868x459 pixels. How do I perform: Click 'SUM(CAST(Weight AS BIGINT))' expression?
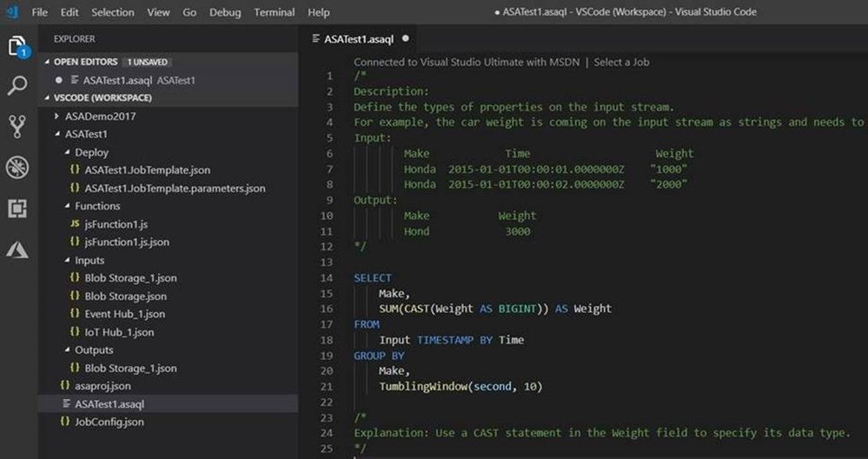[x=463, y=309]
